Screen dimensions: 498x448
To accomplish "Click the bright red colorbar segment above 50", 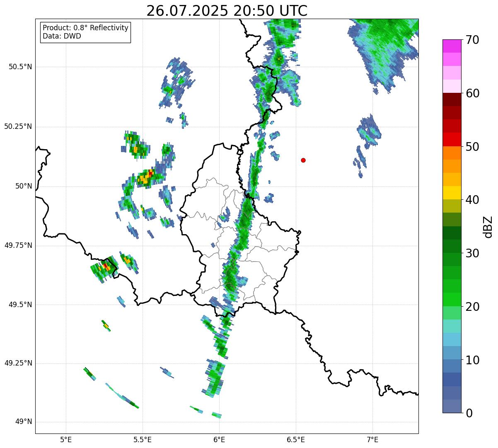I will click(452, 139).
